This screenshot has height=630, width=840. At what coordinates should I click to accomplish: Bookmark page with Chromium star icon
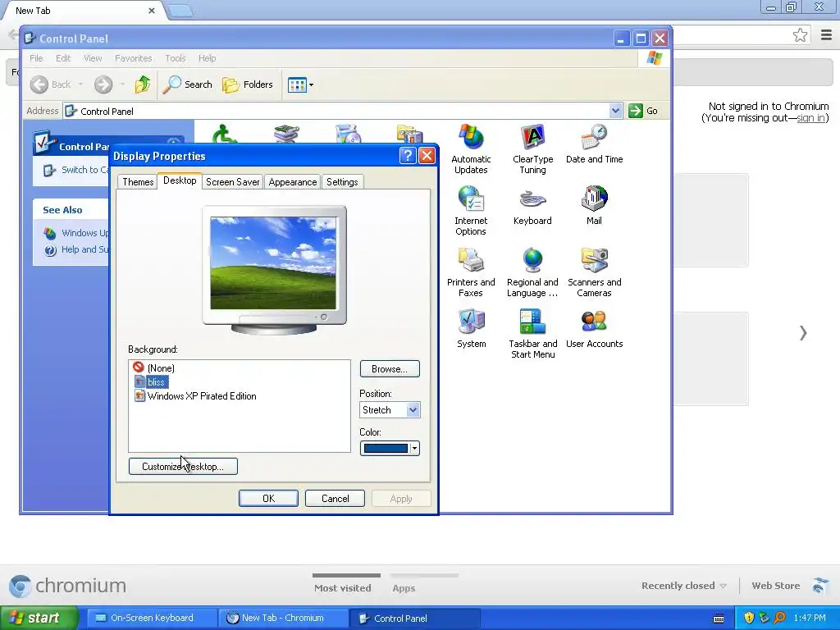tap(800, 35)
